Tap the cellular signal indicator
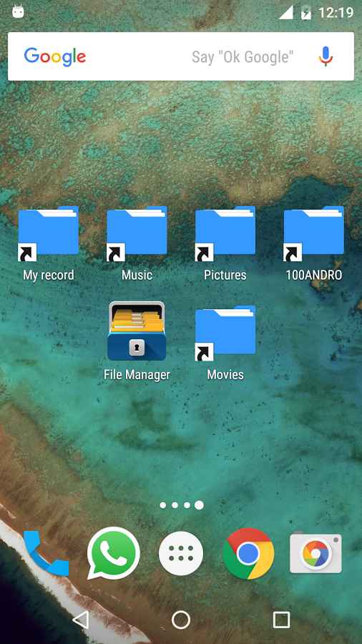This screenshot has width=362, height=644. tap(286, 12)
